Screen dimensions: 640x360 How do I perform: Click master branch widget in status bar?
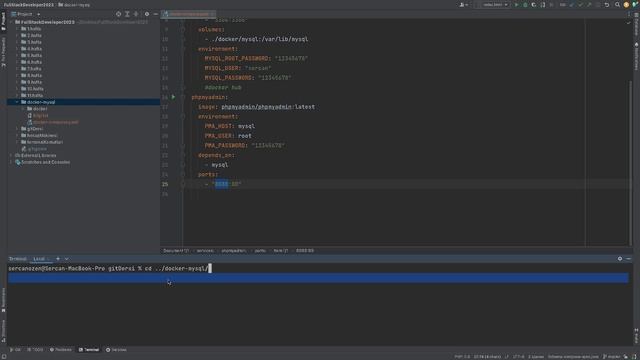(x=611, y=357)
